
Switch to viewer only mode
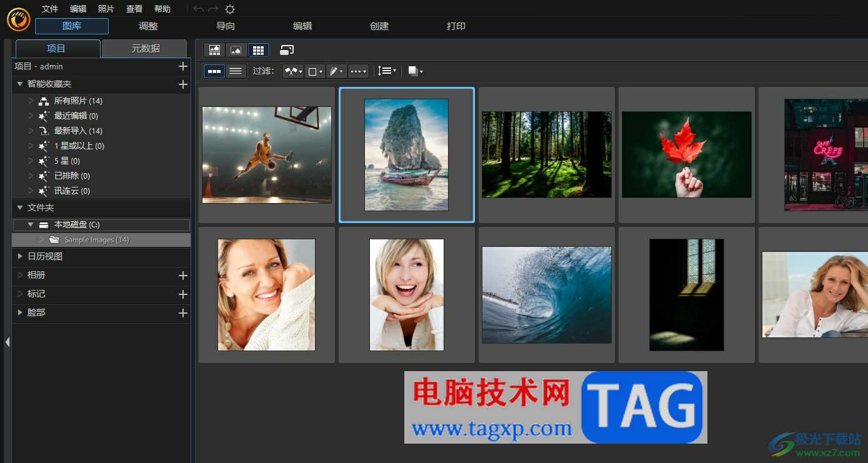(236, 50)
